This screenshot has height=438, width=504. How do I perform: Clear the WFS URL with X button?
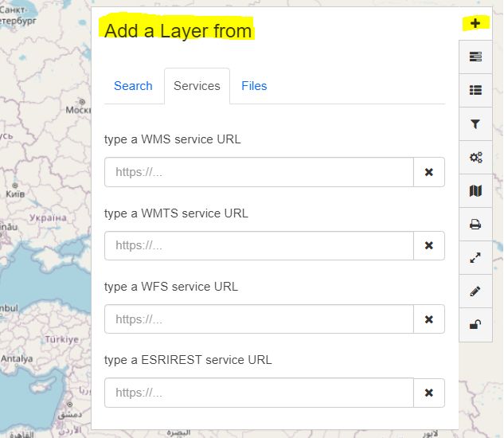coord(429,319)
